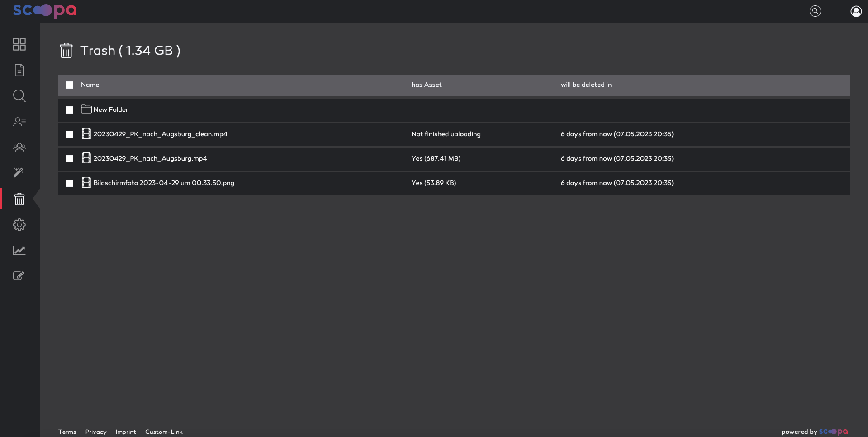Viewport: 868px width, 437px height.
Task: Select the trash icon in sidebar
Action: (19, 199)
